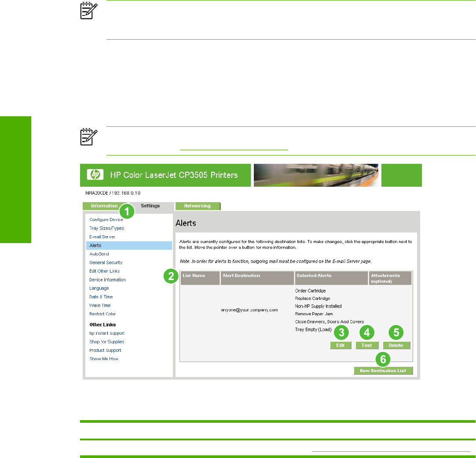This screenshot has width=476, height=458.
Task: Open Language settings
Action: click(x=99, y=288)
